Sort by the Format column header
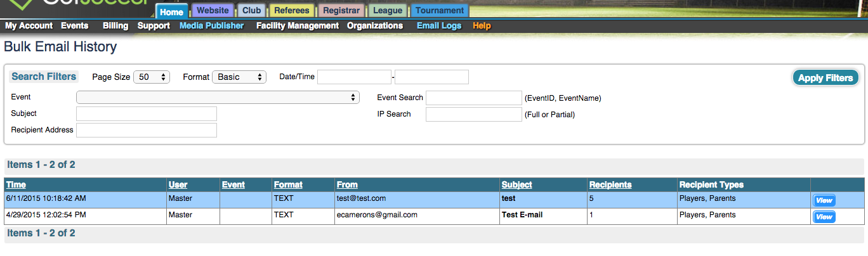 click(288, 185)
